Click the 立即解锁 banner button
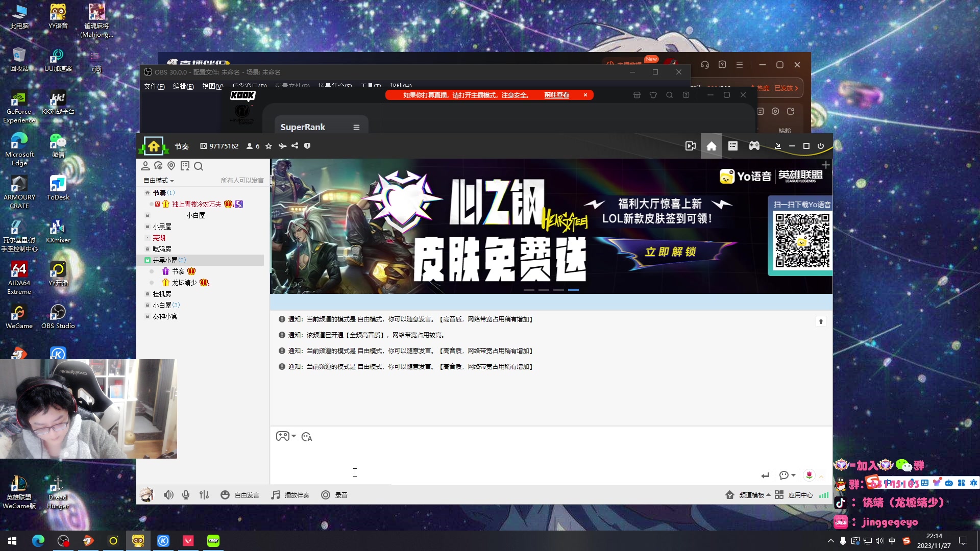Screen dimensions: 980x551 click(670, 252)
